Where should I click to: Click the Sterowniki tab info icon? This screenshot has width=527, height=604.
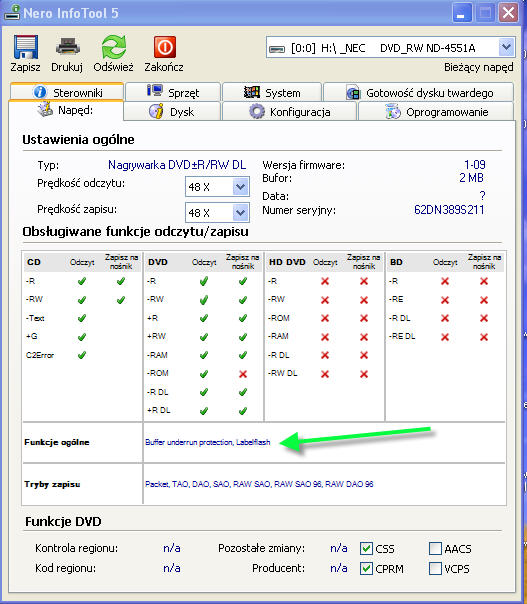coord(40,92)
